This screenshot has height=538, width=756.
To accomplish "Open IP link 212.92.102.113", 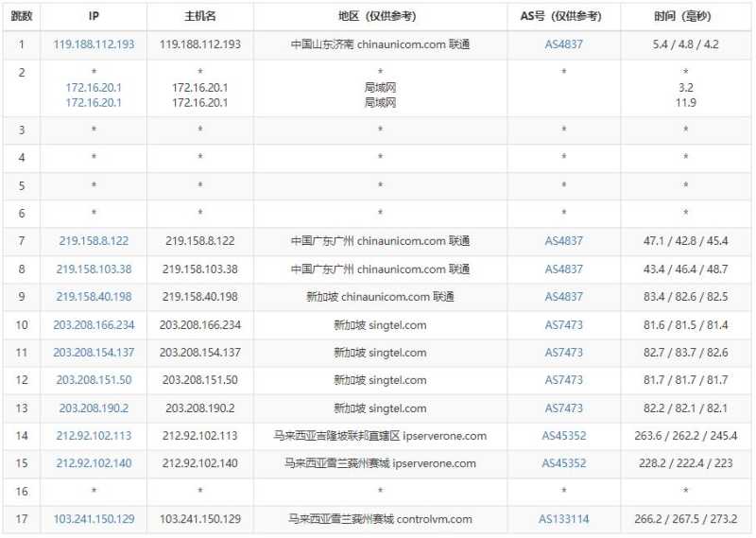I will click(x=94, y=436).
